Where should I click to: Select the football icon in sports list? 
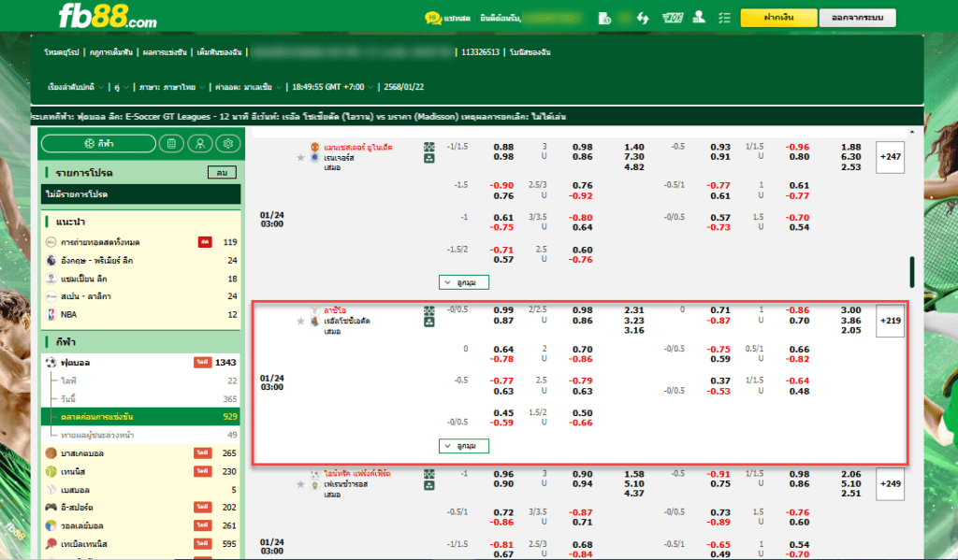[51, 362]
